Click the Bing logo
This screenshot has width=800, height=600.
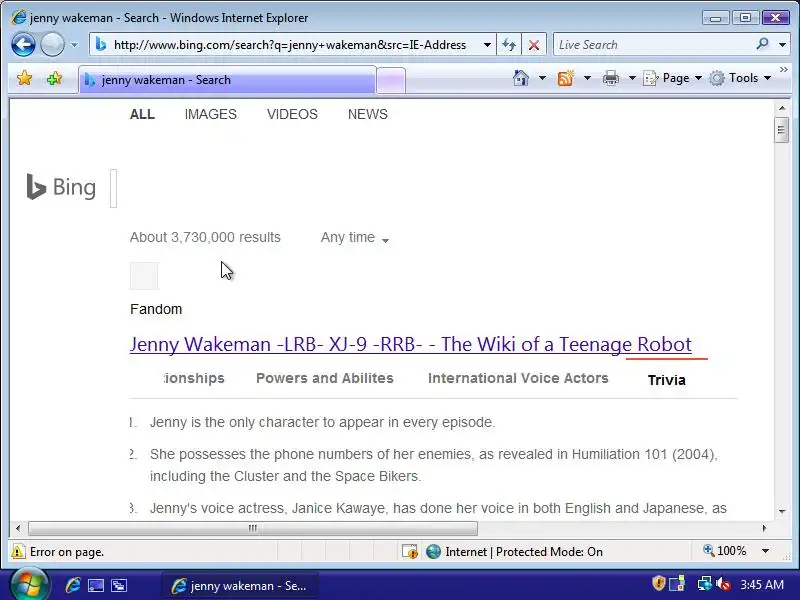(61, 187)
